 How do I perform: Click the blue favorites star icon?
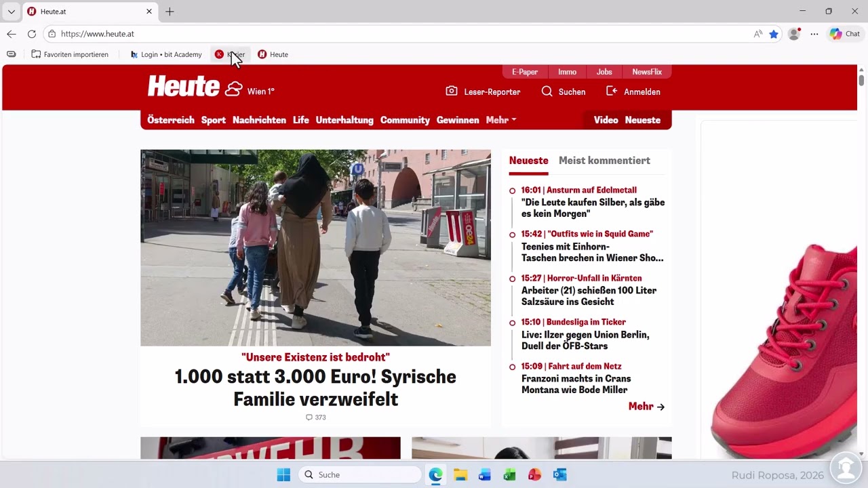[774, 34]
